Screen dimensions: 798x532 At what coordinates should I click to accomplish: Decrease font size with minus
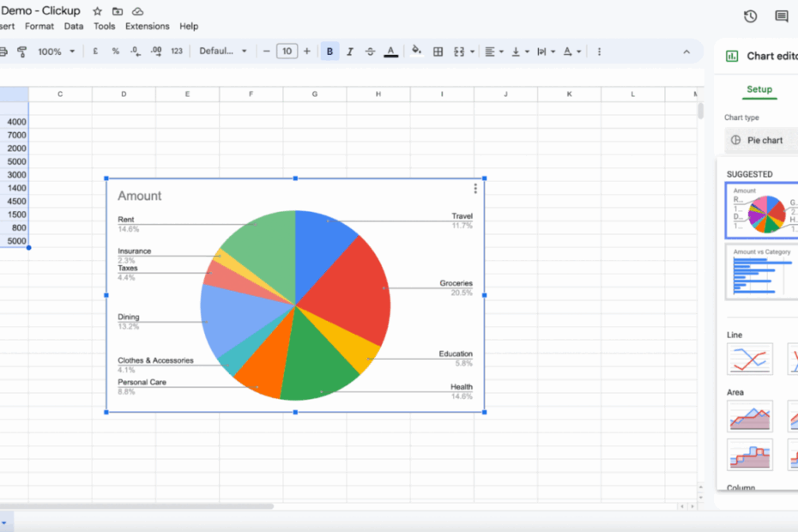click(x=266, y=51)
